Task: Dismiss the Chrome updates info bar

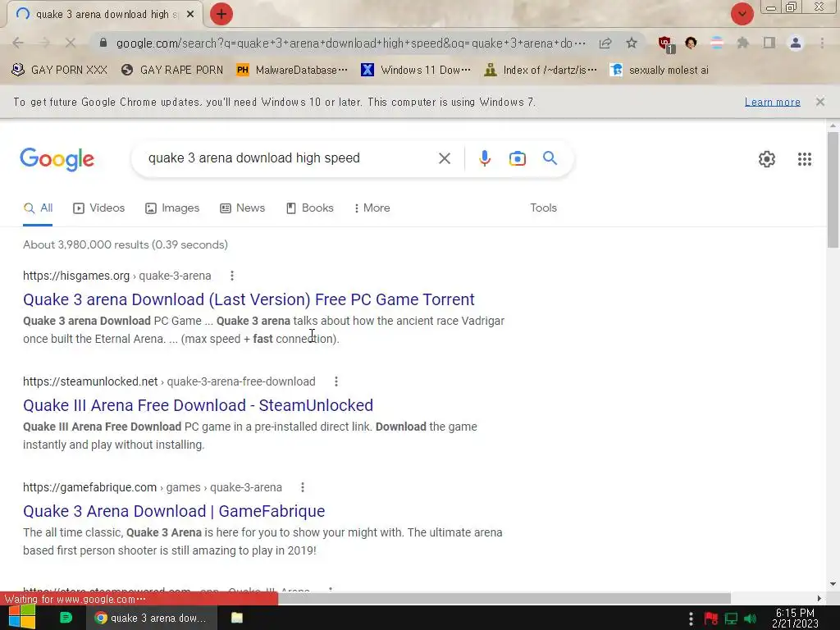Action: 819,102
